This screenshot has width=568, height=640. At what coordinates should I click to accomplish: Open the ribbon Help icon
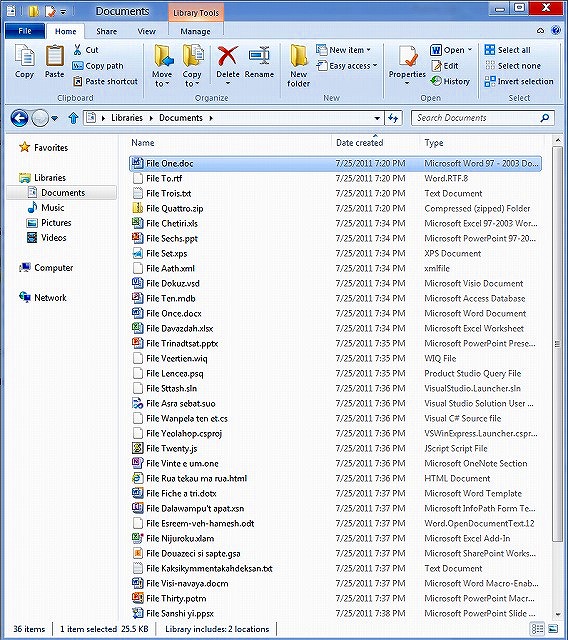(555, 31)
